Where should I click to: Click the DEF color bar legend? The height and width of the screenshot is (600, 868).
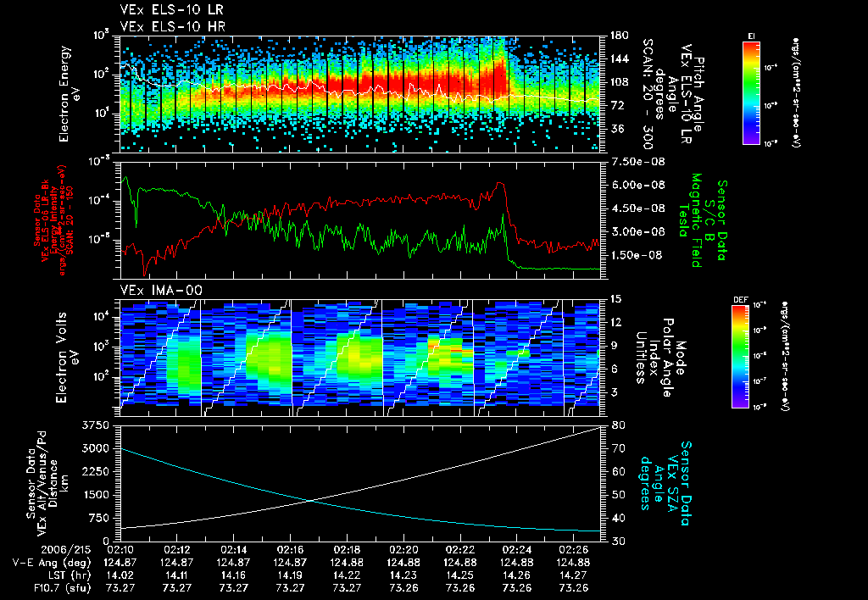point(741,357)
